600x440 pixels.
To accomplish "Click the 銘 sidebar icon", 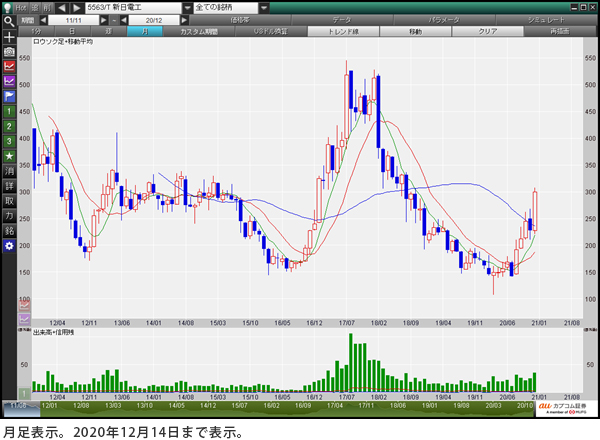I will coord(9,231).
